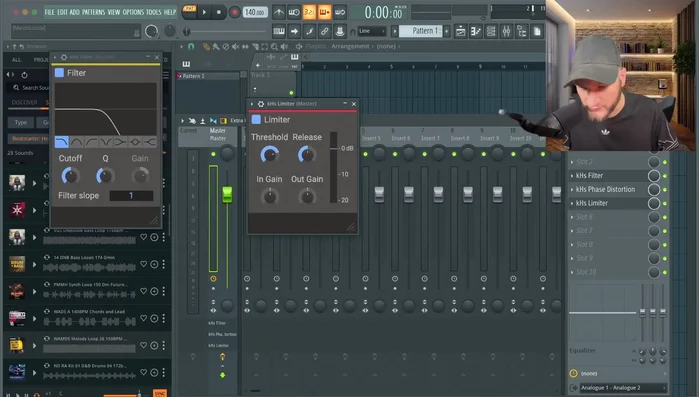Click the project/plugin picker page icon
699x397 pixels.
click(537, 31)
